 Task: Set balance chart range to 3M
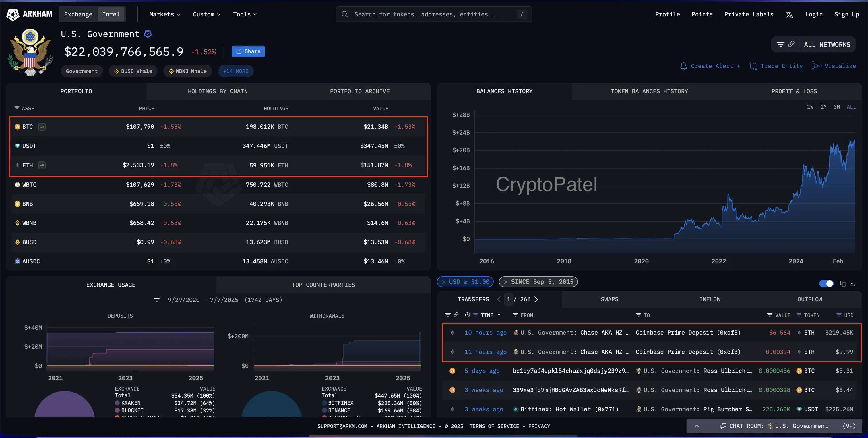tap(837, 107)
